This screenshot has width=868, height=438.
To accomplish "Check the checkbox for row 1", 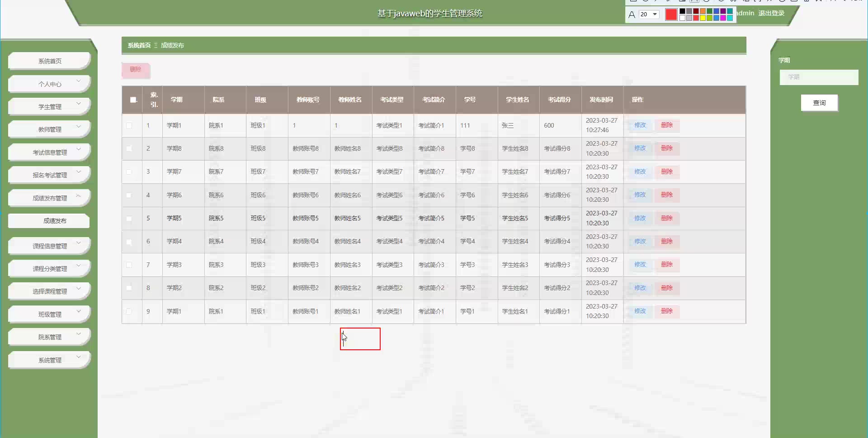I will tap(129, 125).
